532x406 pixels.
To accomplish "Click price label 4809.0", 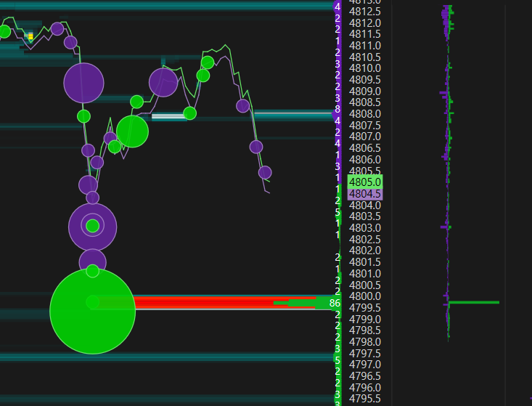I will [x=365, y=92].
